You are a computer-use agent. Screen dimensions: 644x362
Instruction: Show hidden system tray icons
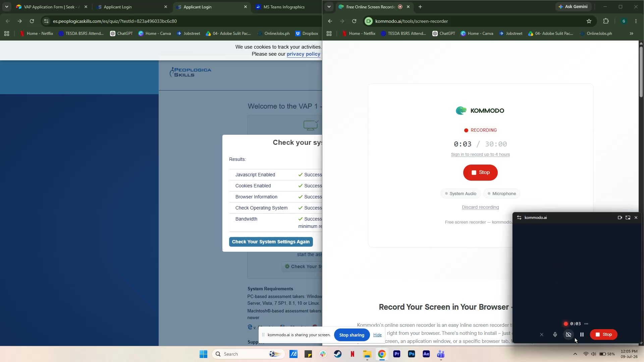point(575,354)
